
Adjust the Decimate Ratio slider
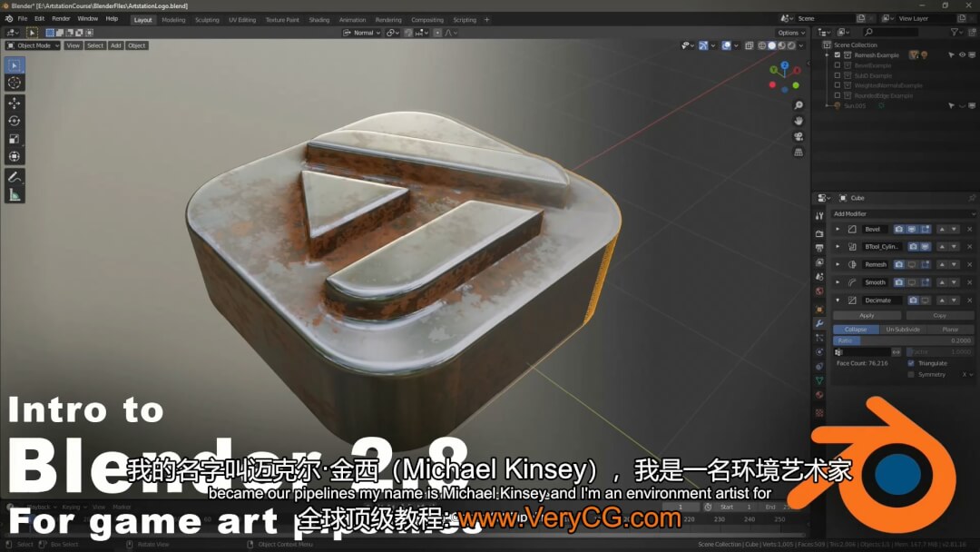(903, 340)
